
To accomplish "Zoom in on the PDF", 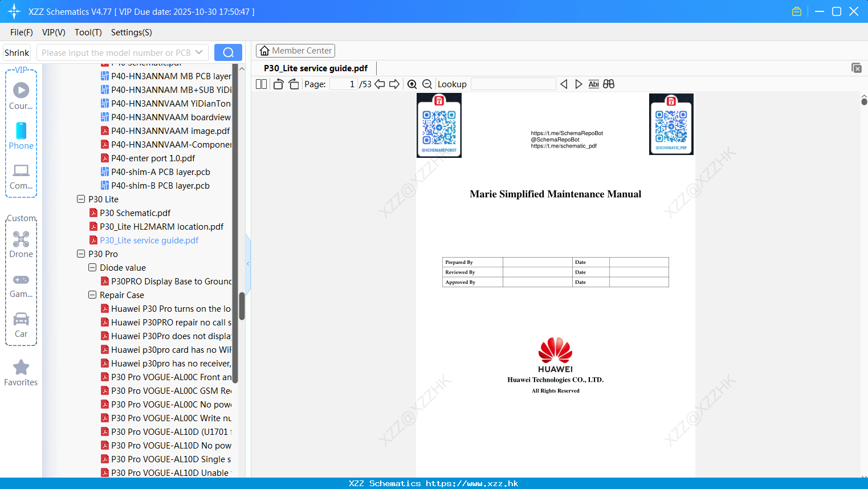I will tap(412, 84).
